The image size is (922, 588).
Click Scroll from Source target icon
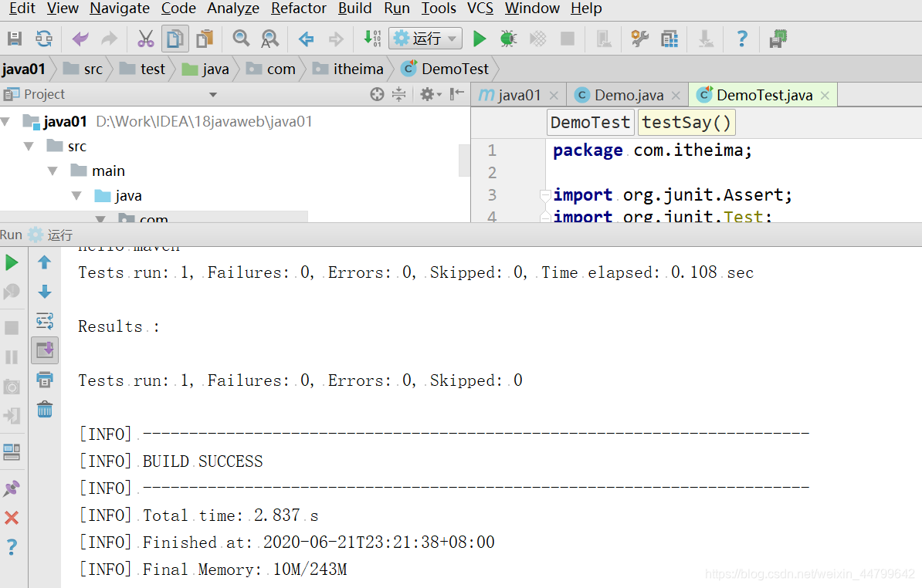(377, 94)
